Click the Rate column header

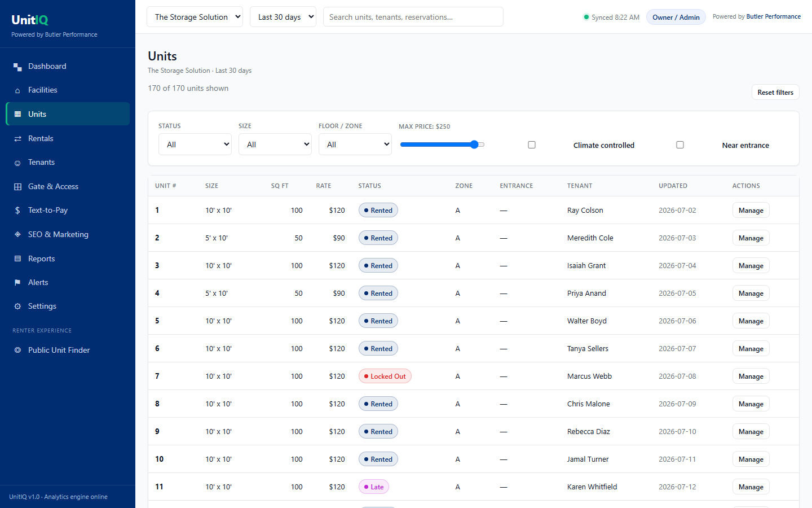tap(324, 186)
